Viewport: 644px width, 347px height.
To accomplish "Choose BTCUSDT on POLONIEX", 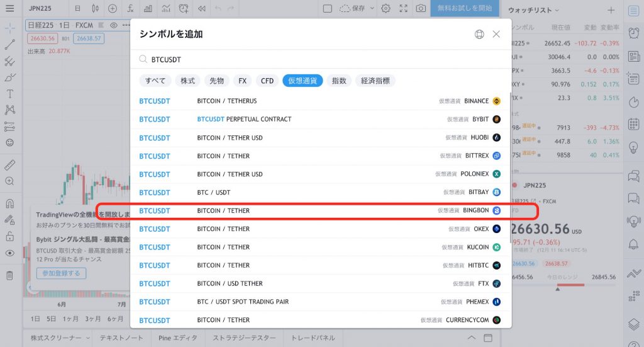I will 320,174.
